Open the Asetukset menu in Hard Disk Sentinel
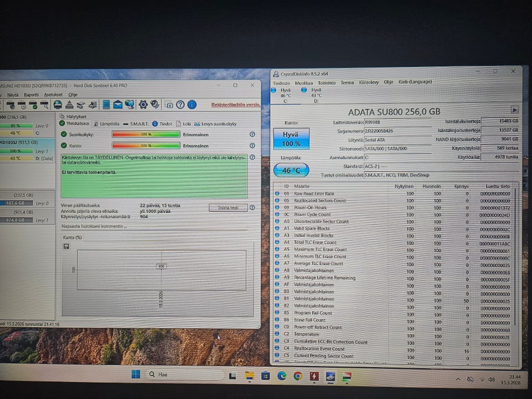Screen dimensions: 532x399 53,95
